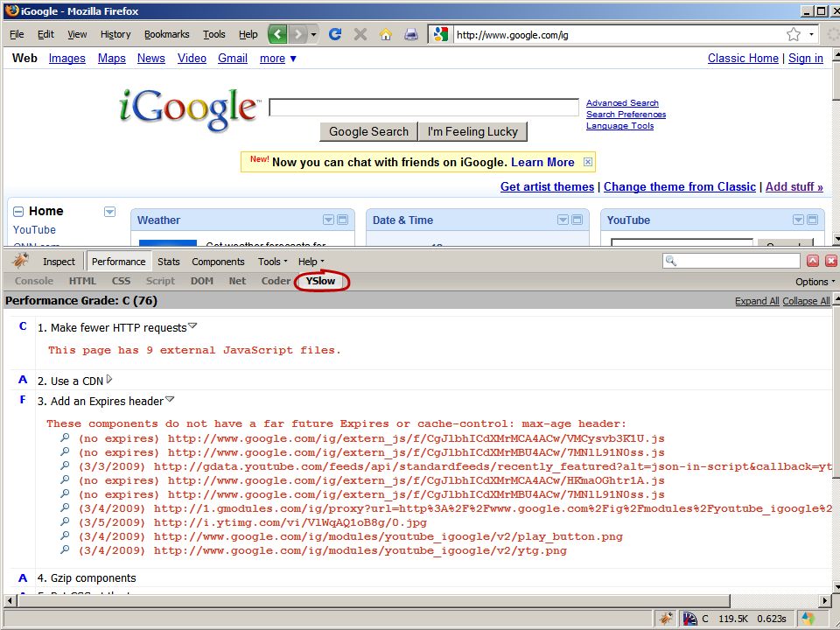
Task: Expand rule 2 Use a CDN
Action: coord(109,379)
